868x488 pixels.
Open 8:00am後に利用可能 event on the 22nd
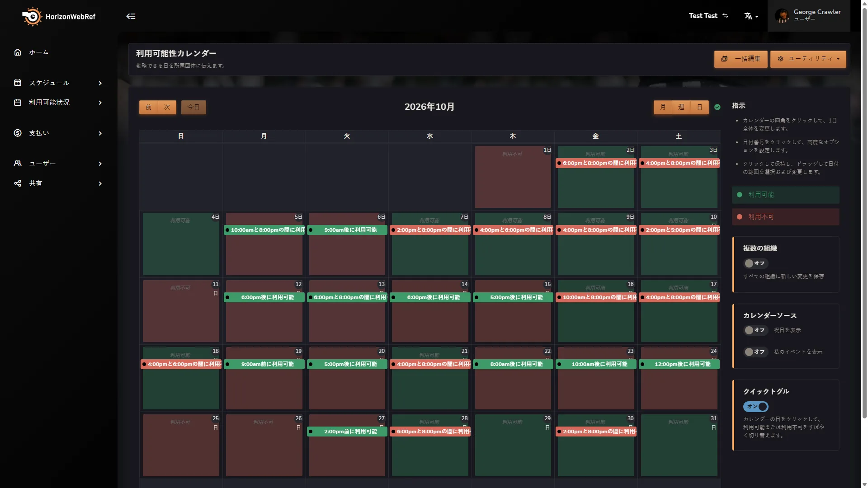click(513, 364)
